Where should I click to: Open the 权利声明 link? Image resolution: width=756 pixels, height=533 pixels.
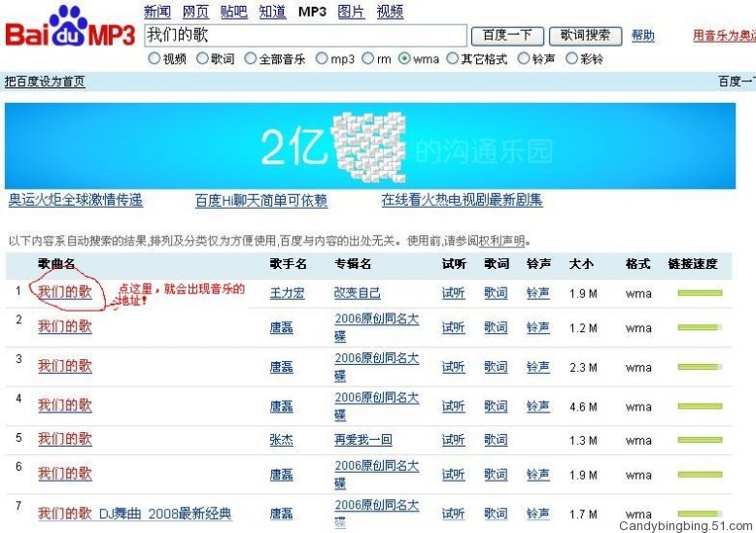502,241
